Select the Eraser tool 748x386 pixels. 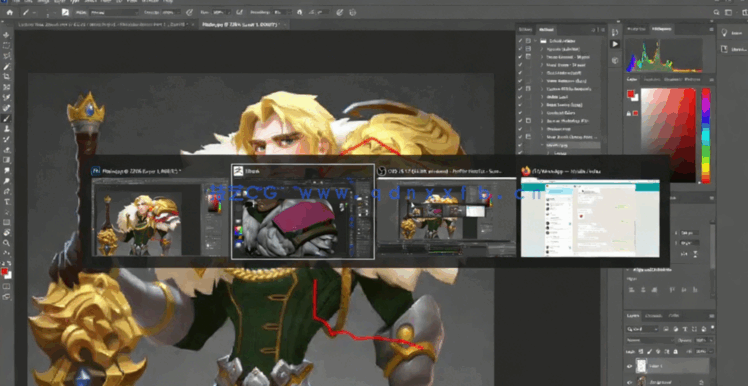[x=7, y=149]
